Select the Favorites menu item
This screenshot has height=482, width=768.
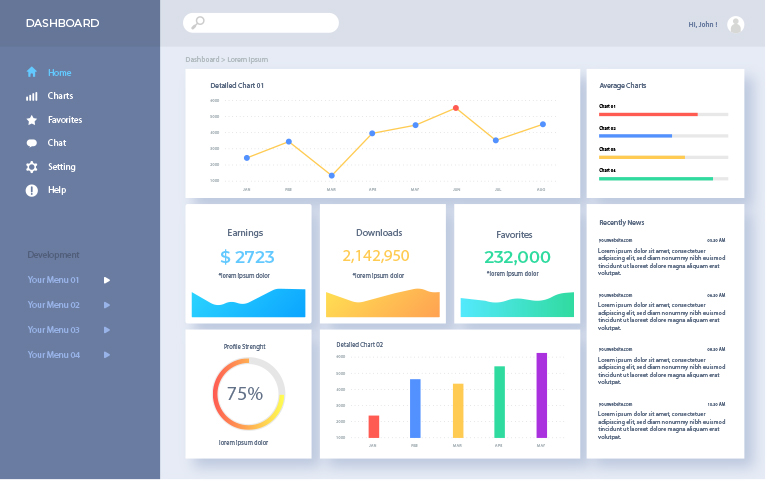(65, 120)
